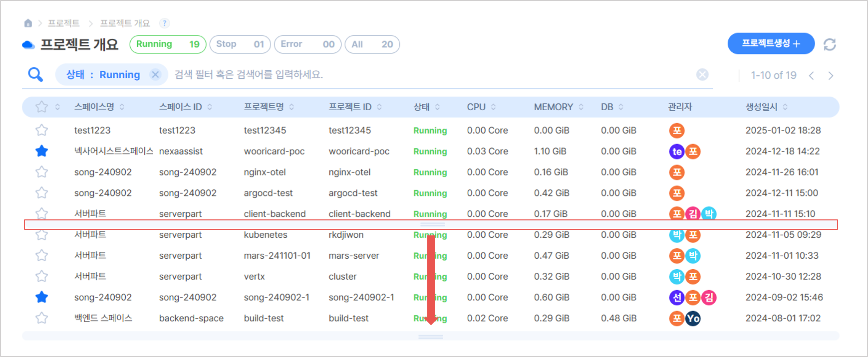The image size is (868, 357).
Task: Click the 포 avatar in nginx-otel row
Action: (677, 173)
